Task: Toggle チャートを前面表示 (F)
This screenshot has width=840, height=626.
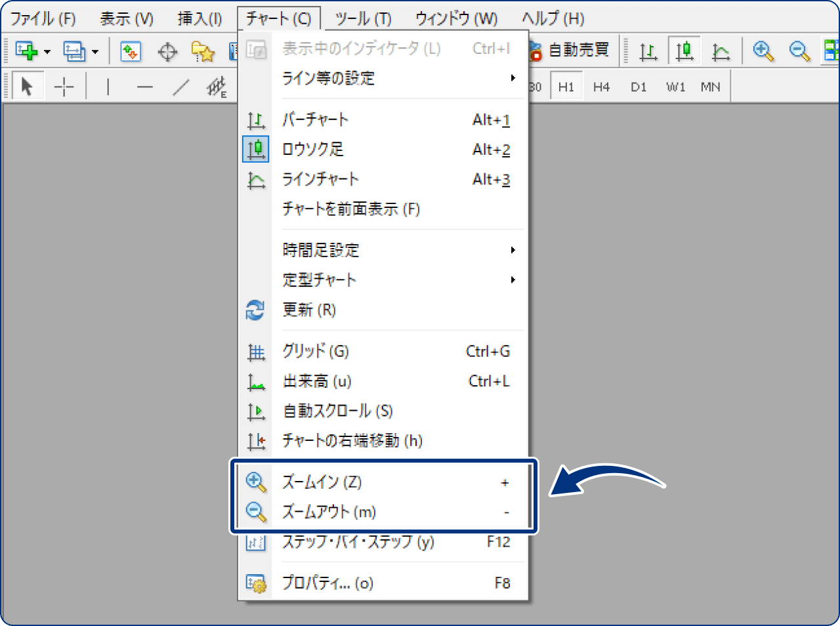Action: coord(383,209)
